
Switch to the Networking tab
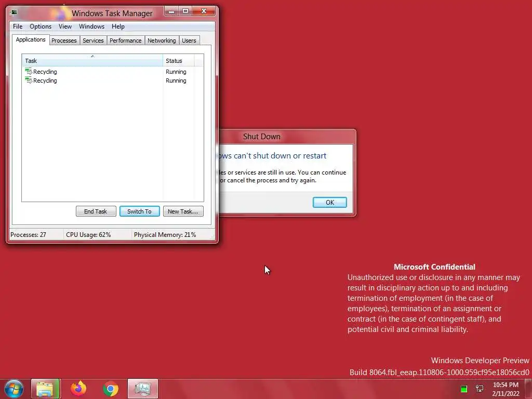(x=162, y=41)
